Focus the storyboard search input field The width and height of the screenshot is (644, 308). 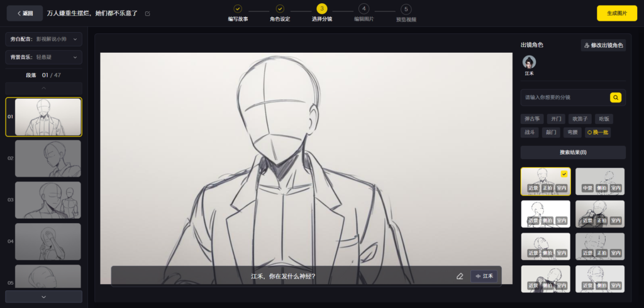point(564,97)
